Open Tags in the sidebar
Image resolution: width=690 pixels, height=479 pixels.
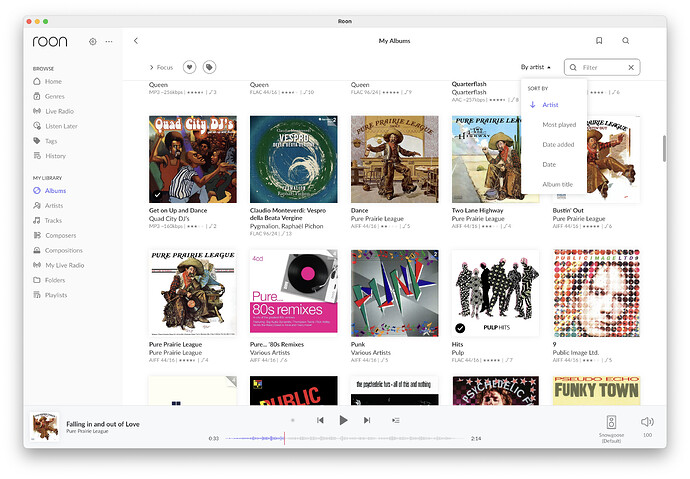click(45, 141)
